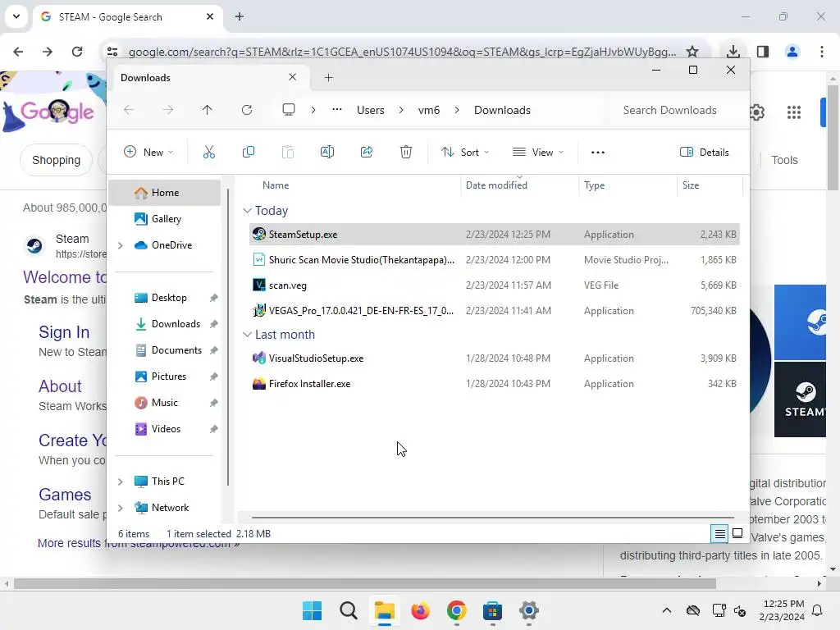Click the Paste icon in Explorer toolbar
The image size is (840, 630).
point(288,152)
